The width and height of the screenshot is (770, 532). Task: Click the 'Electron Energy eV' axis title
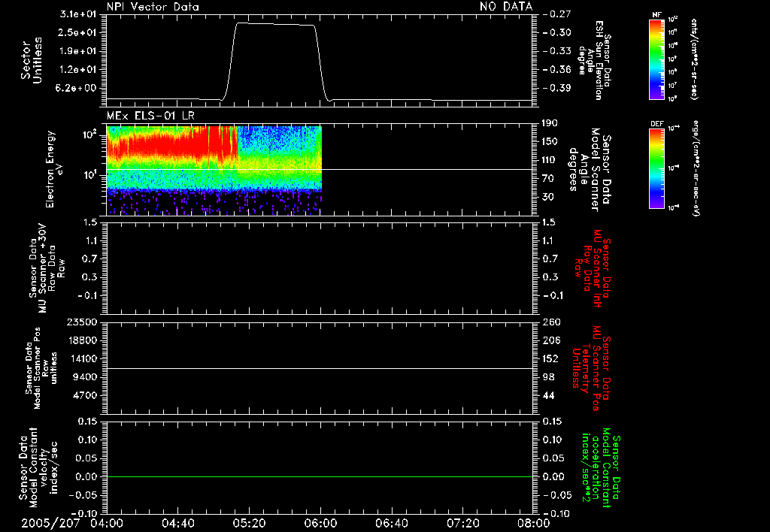(53, 169)
